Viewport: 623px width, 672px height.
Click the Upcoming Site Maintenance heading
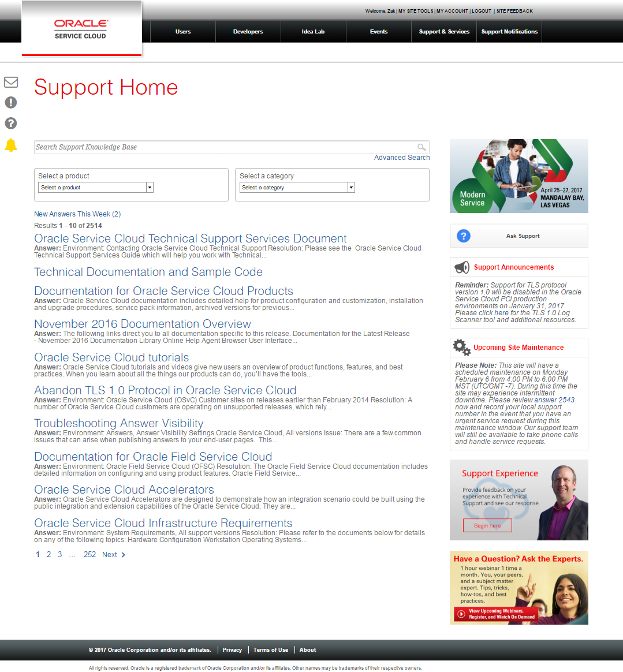point(518,348)
